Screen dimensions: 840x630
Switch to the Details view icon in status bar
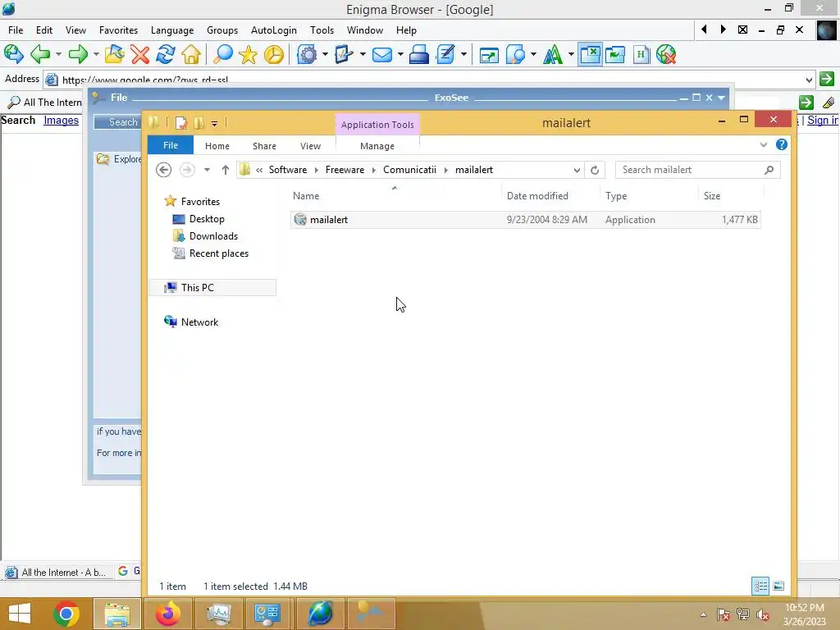(760, 586)
